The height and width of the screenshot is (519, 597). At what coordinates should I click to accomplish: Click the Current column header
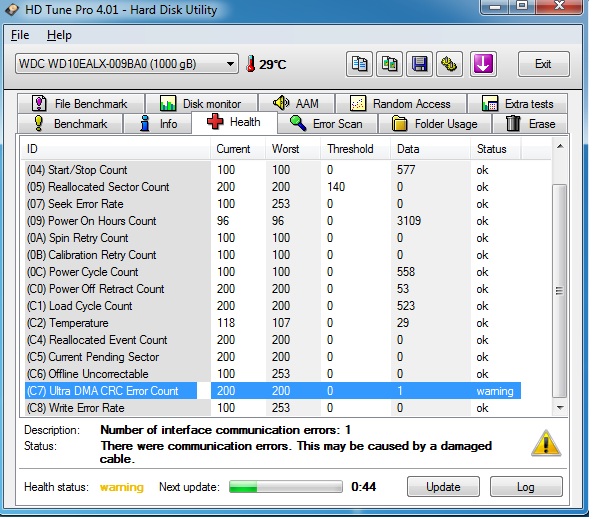click(x=238, y=149)
